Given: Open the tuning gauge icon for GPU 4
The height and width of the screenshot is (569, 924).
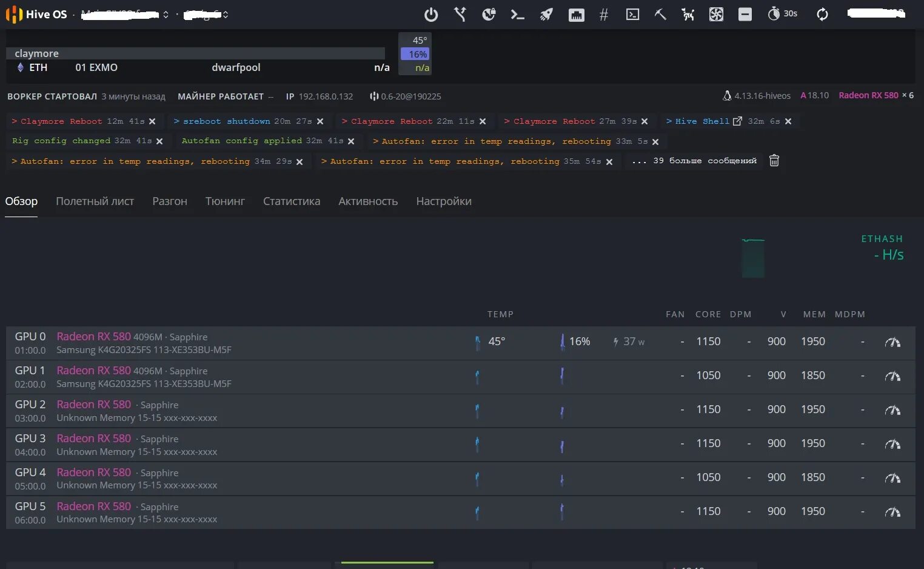Looking at the screenshot, I should [892, 478].
